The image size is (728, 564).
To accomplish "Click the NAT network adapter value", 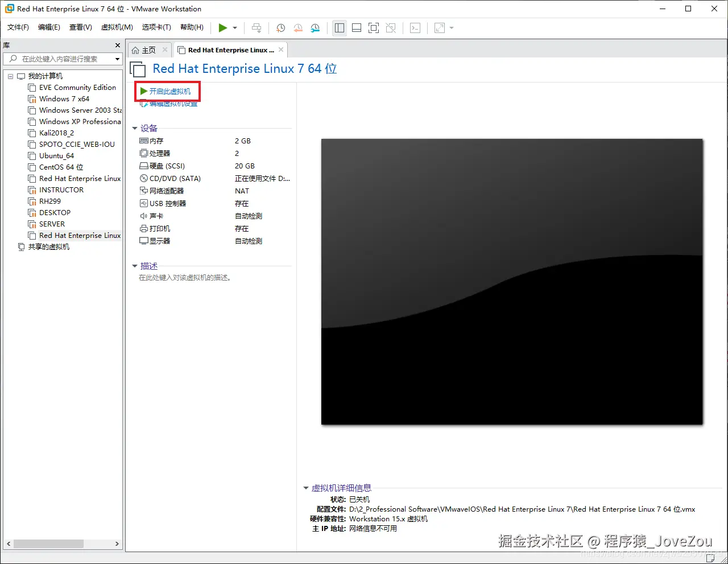I will coord(242,191).
